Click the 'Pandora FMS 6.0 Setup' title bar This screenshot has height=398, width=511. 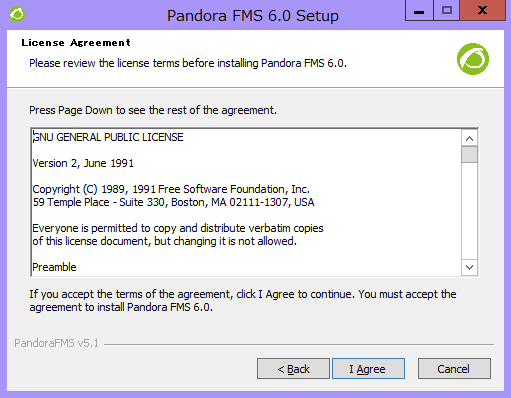[253, 15]
